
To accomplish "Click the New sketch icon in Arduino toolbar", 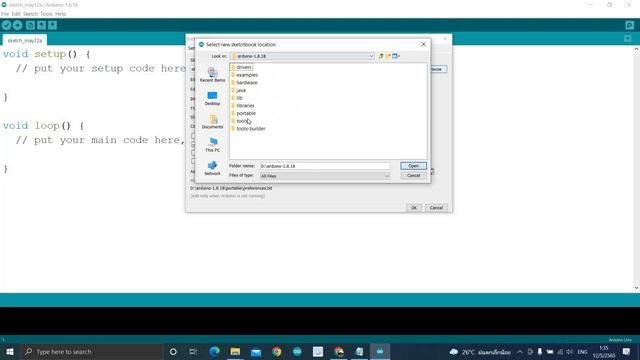I will pyautogui.click(x=30, y=25).
